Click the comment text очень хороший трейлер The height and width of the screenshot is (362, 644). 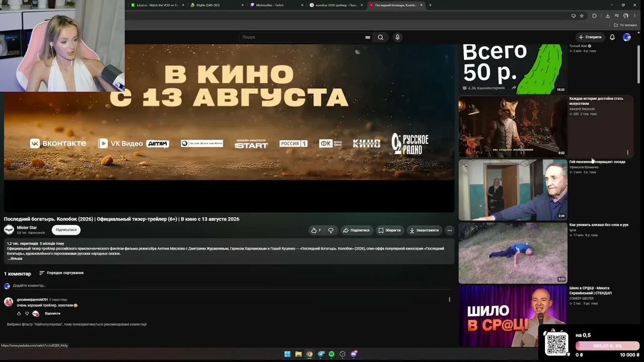(x=47, y=305)
